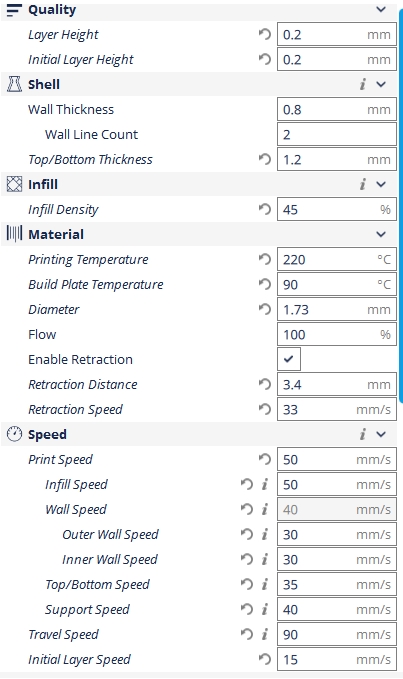
Task: Collapse the Quality section chevron
Action: click(381, 9)
